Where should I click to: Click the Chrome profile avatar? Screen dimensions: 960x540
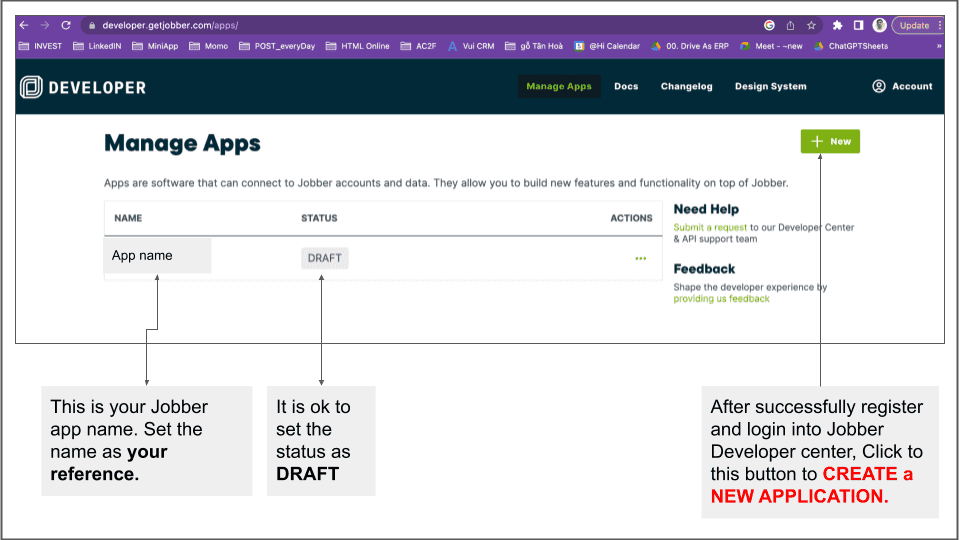pyautogui.click(x=879, y=25)
